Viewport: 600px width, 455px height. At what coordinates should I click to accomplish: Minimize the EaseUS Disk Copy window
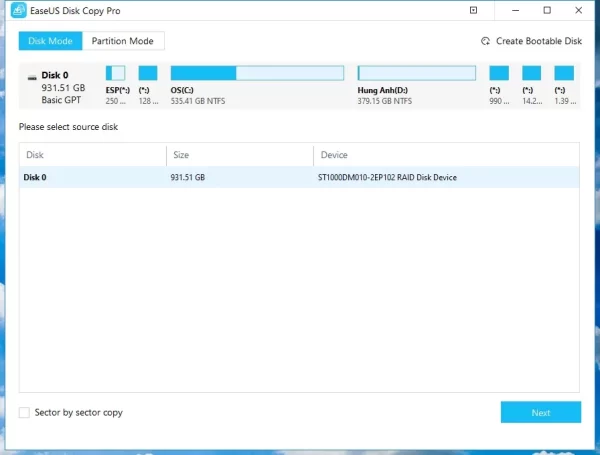click(x=515, y=10)
